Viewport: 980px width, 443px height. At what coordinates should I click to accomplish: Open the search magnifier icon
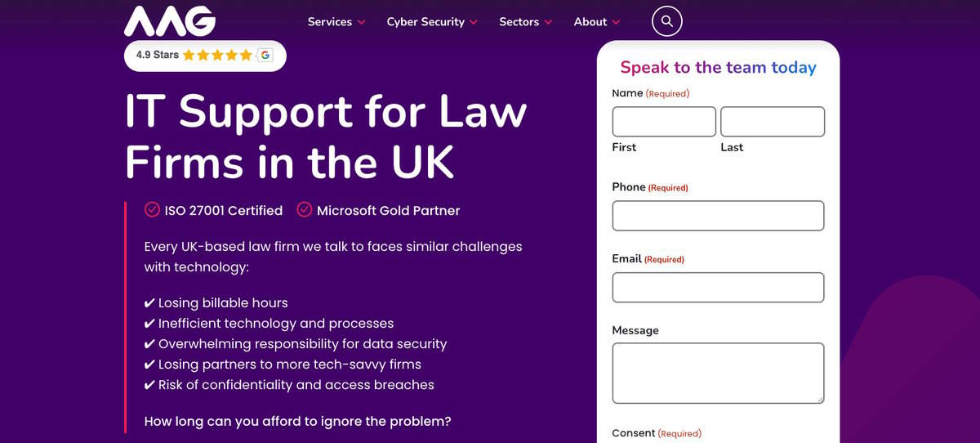(667, 21)
